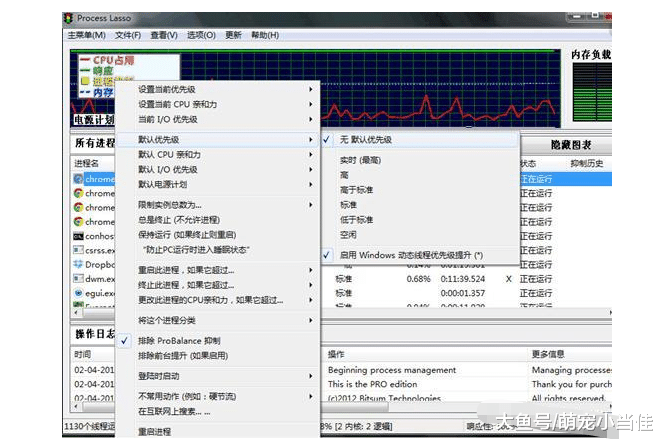Open 不常用动作 submenu
This screenshot has height=444, width=663.
[218, 396]
